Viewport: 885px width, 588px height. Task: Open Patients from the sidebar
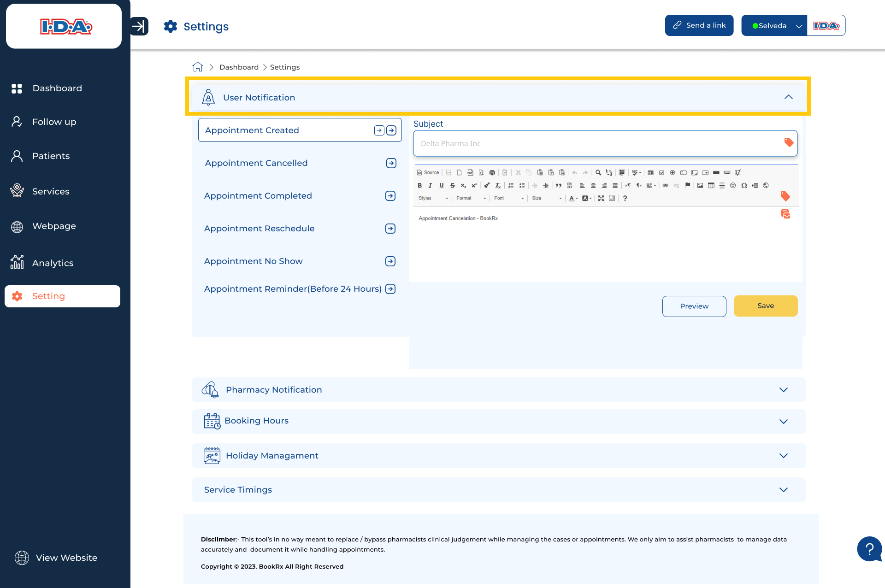click(51, 156)
